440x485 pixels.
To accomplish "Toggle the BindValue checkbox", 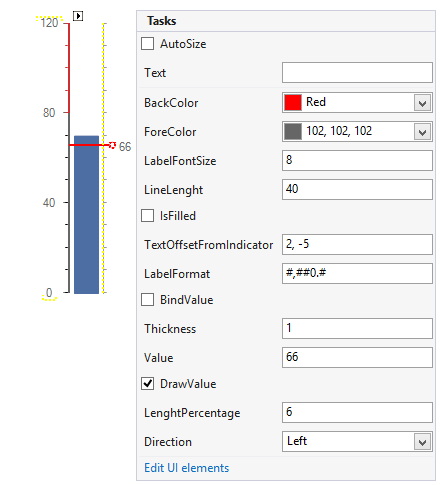I will tap(147, 300).
